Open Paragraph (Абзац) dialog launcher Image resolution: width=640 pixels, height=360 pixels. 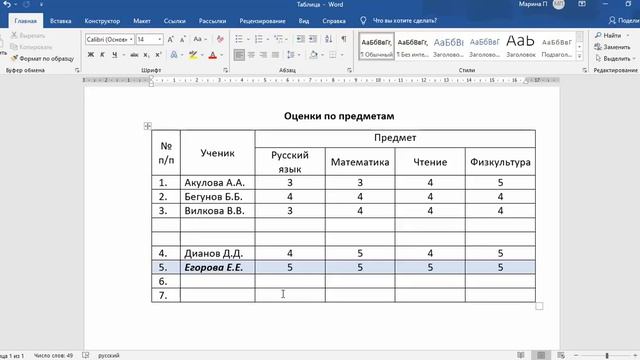pos(349,70)
